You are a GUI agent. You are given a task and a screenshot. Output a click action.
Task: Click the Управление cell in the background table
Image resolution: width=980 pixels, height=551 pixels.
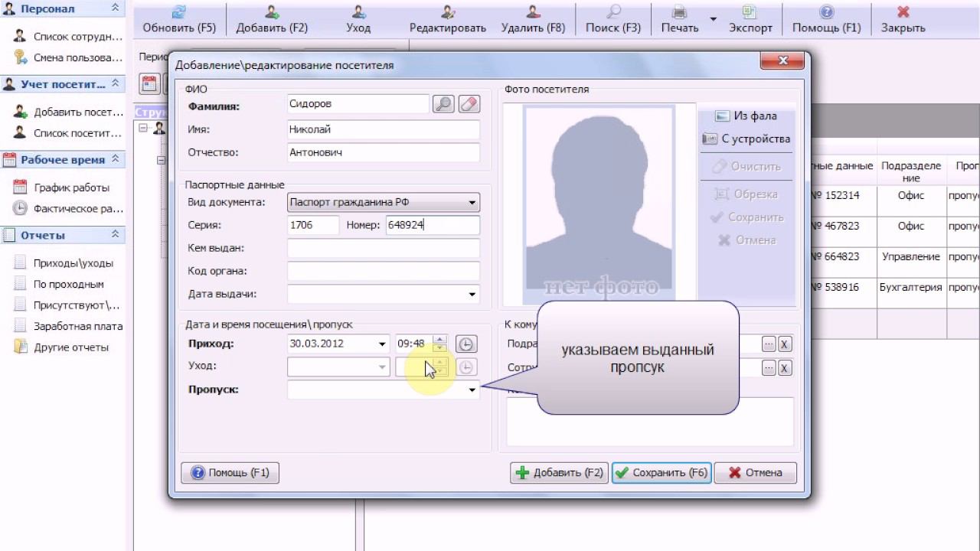[911, 257]
